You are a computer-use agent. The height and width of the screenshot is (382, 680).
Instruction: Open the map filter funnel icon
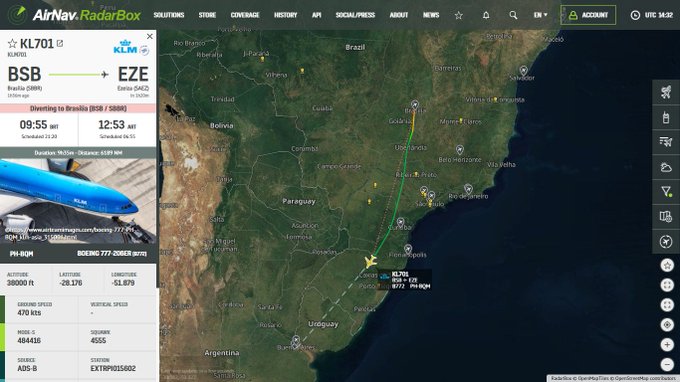coord(666,192)
